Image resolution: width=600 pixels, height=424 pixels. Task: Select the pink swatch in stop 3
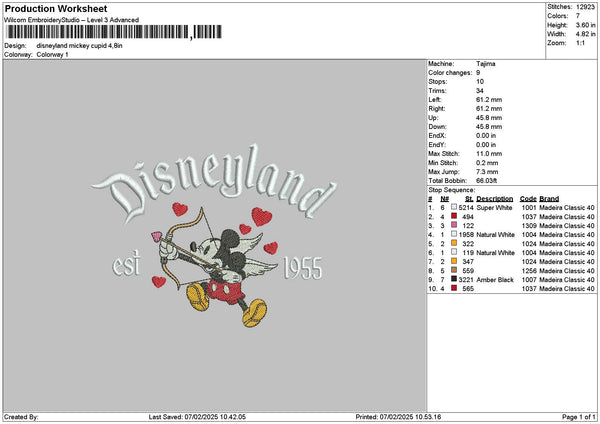[454, 225]
